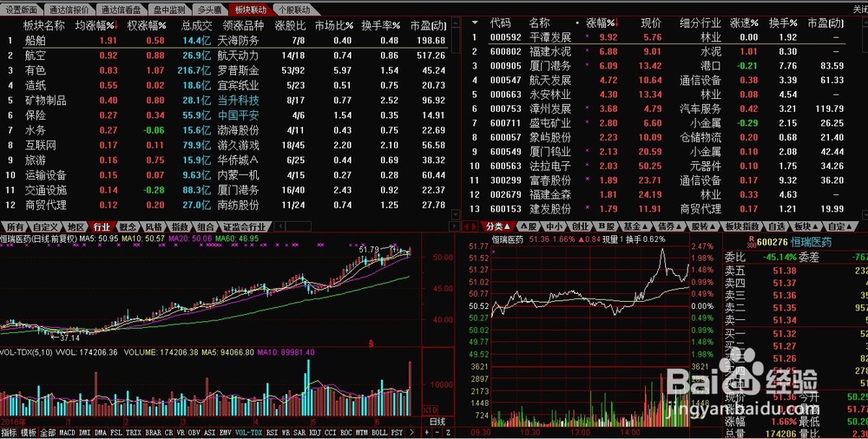Sort stocks by 细分行业 column header
The height and width of the screenshot is (439, 868).
click(700, 23)
